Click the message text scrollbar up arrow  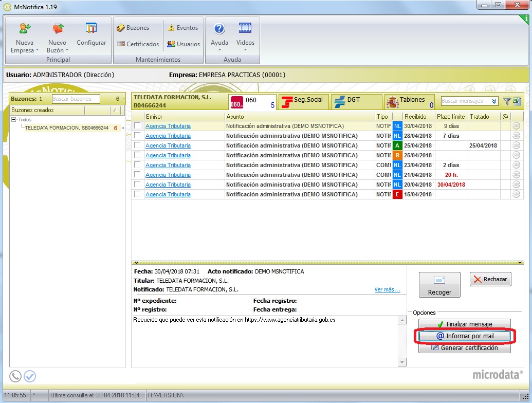coord(402,320)
